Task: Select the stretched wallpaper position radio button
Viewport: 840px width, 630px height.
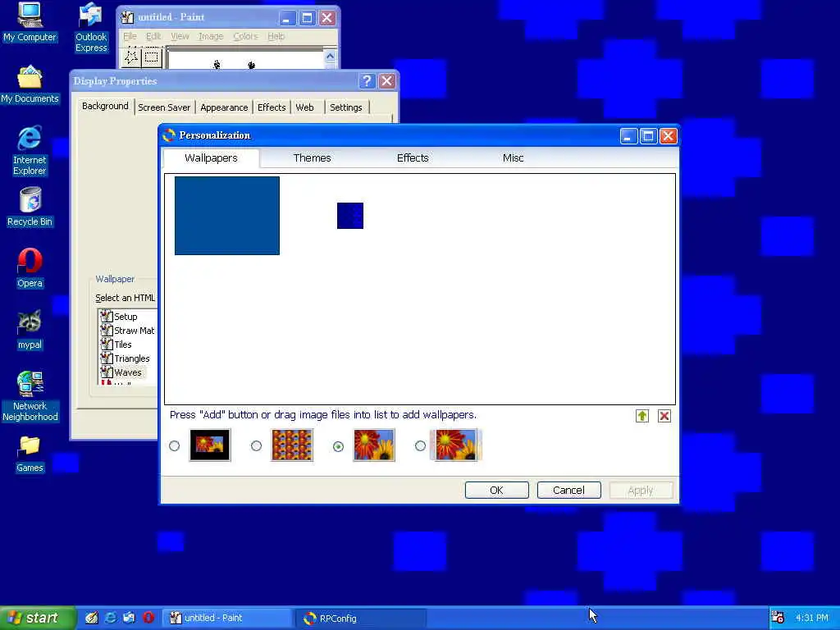Action: (x=338, y=445)
